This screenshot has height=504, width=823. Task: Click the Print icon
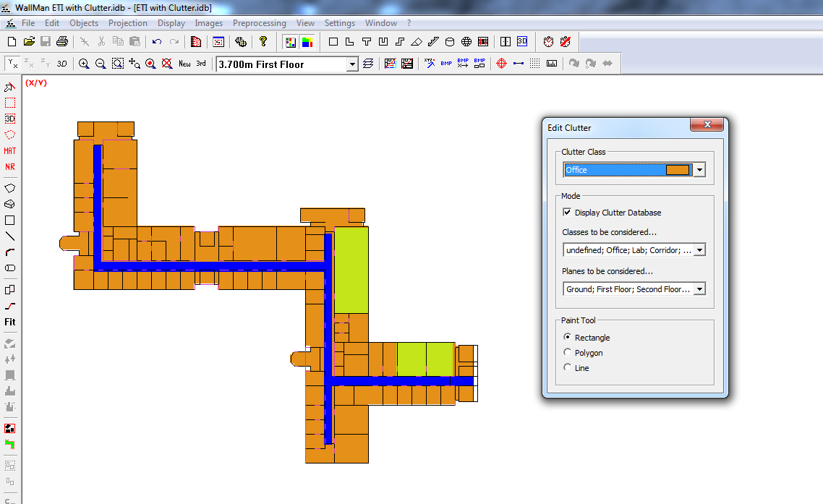click(x=62, y=41)
